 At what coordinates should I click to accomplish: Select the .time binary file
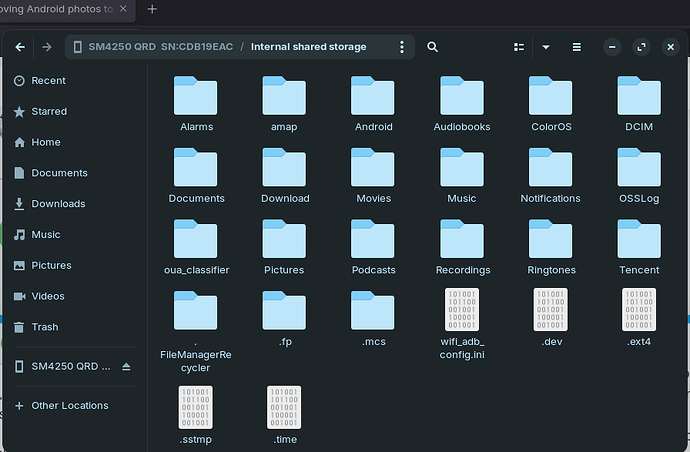point(285,415)
